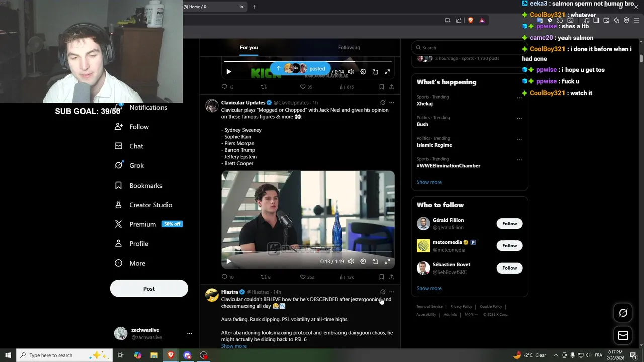Open floating Messages envelope button
Viewport: 644px width, 362px height.
click(x=623, y=335)
